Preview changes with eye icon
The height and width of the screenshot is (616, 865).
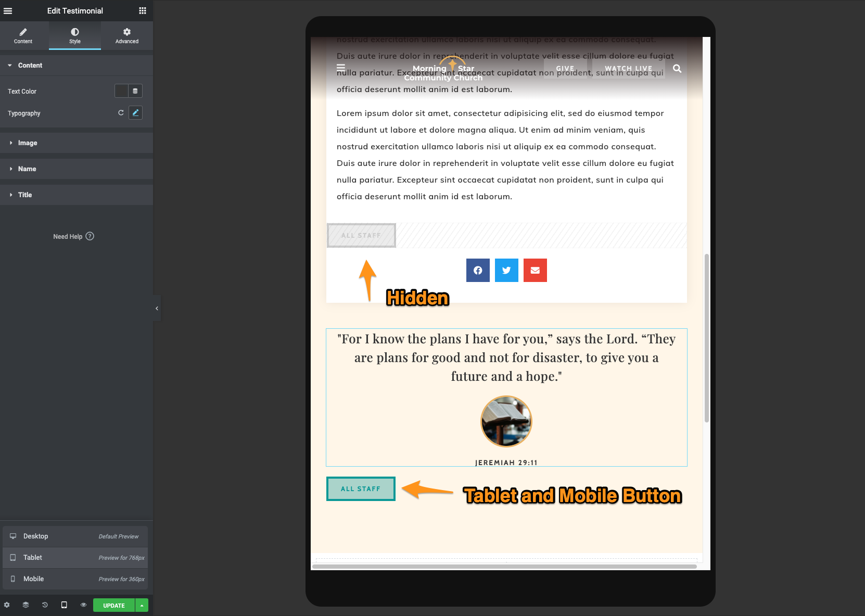83,605
